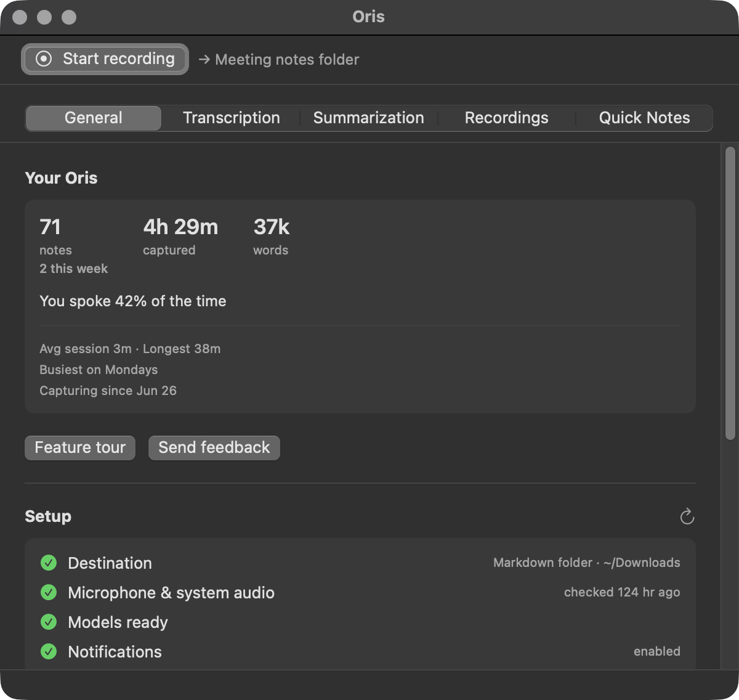Switch to the Transcription tab
Image resolution: width=739 pixels, height=700 pixels.
232,118
